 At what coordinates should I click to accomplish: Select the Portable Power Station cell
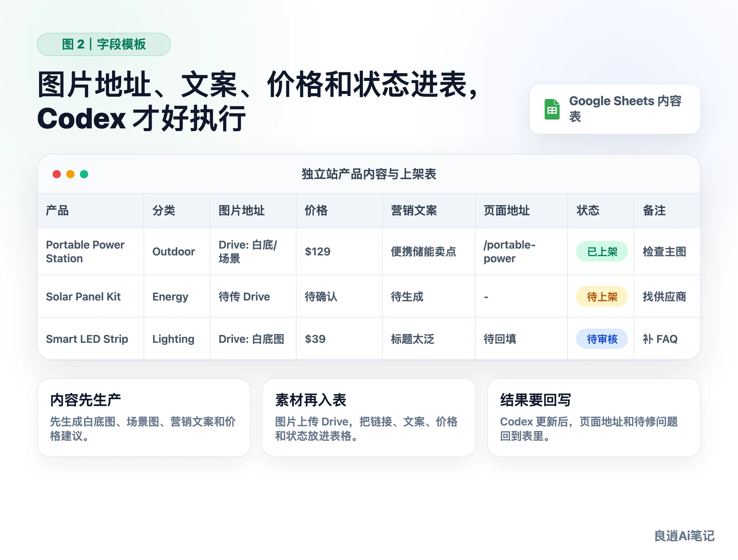[x=91, y=252]
